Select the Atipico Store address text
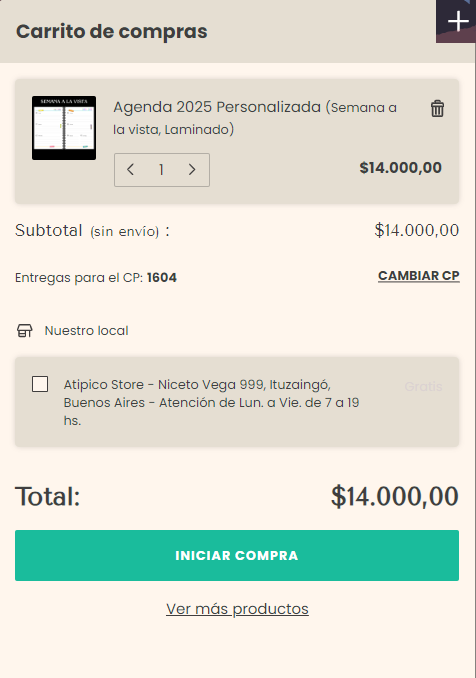 click(211, 403)
